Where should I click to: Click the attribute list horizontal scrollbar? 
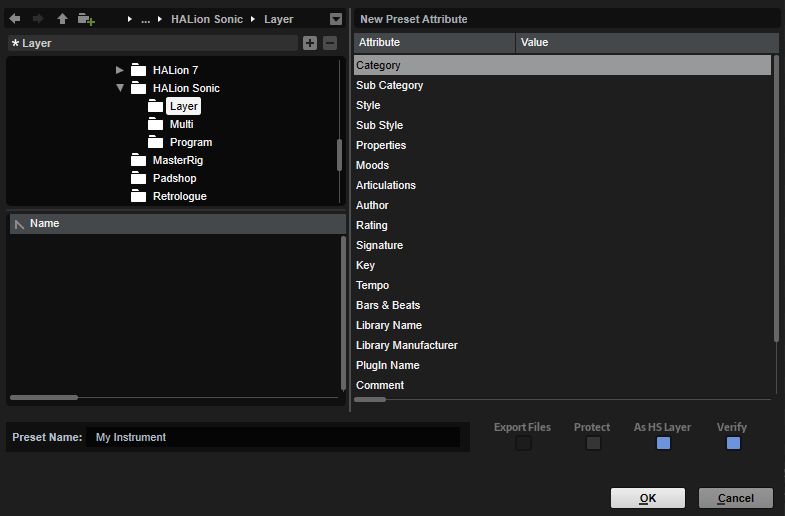(x=370, y=399)
